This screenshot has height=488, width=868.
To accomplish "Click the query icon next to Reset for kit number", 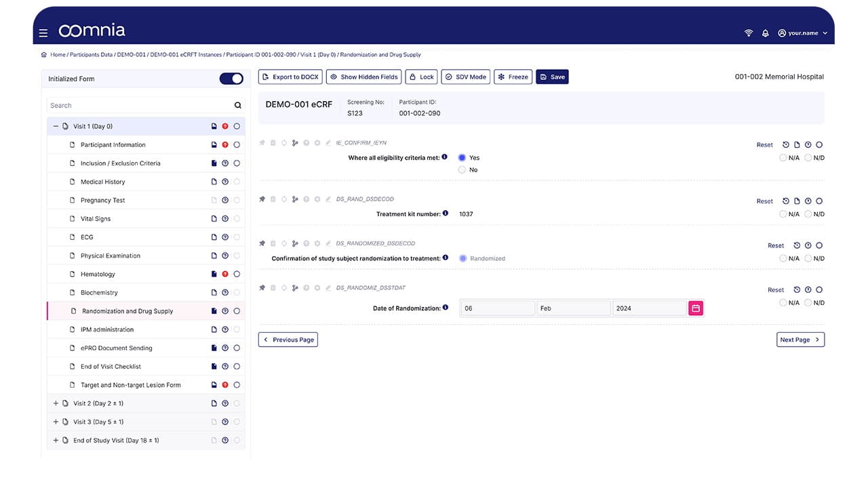I will pos(806,201).
